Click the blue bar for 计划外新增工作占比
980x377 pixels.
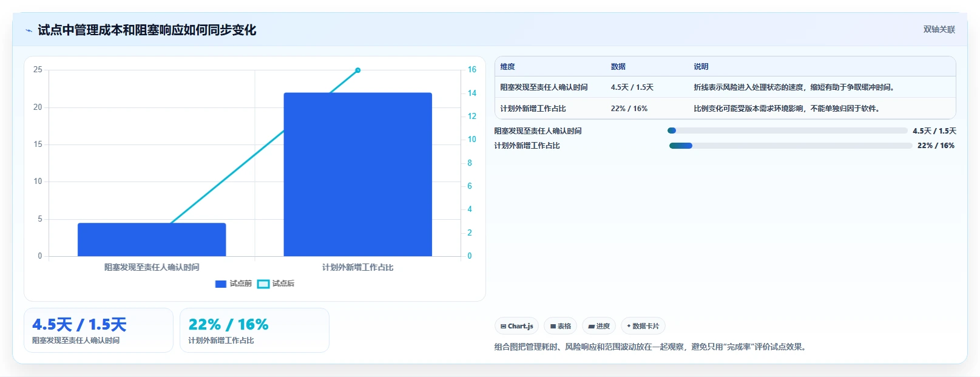(358, 174)
